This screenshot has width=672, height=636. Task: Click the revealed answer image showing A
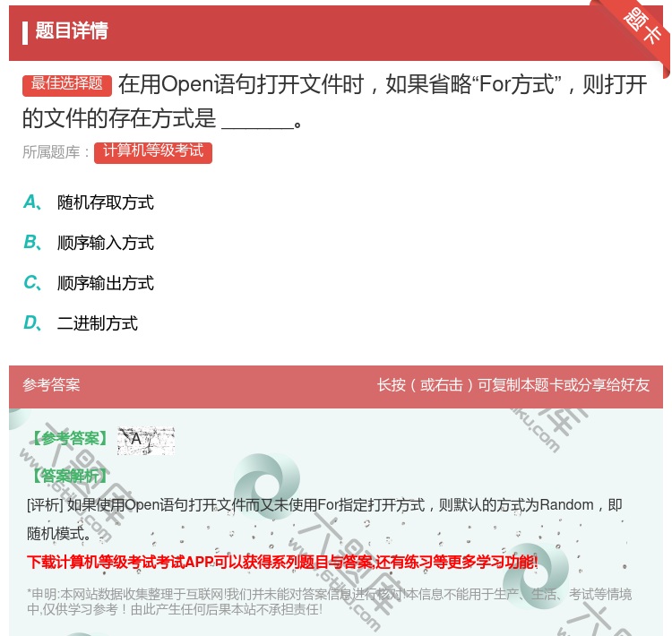point(146,440)
